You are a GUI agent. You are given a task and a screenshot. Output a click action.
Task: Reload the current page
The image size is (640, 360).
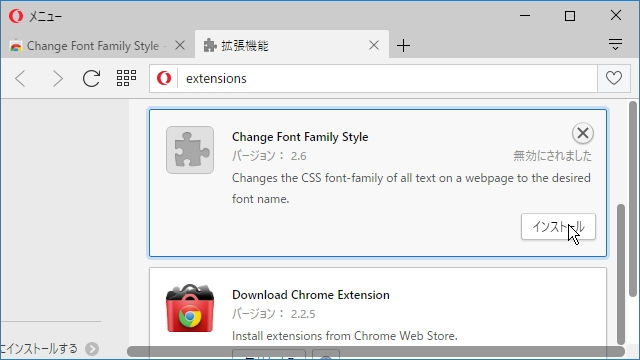tap(91, 78)
